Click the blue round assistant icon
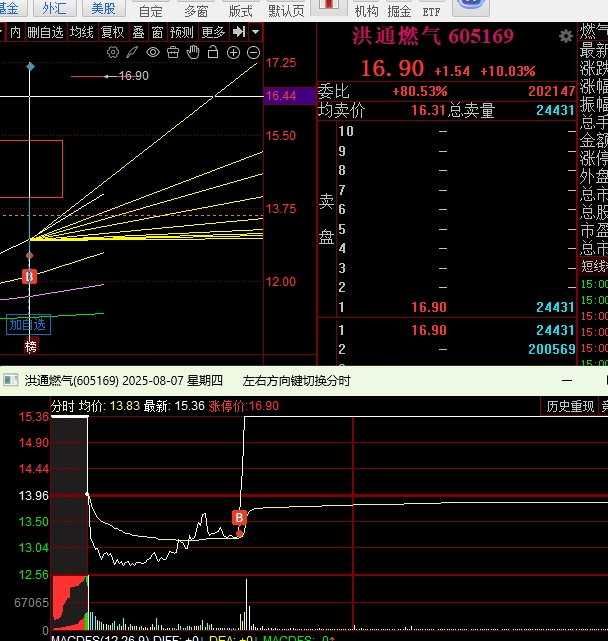 pos(471,7)
